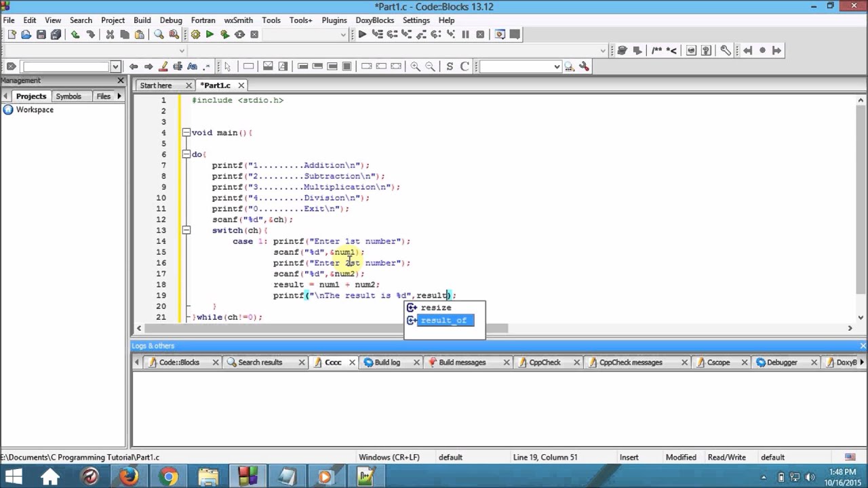Open the Build menu

(x=142, y=20)
